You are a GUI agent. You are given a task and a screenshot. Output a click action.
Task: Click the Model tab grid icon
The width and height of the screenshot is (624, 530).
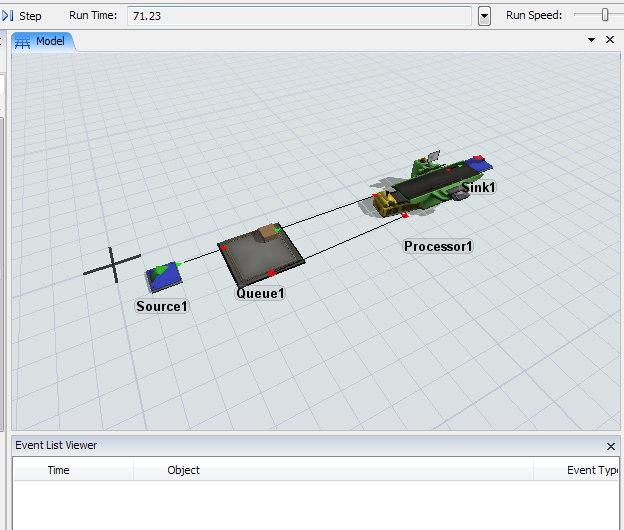click(x=23, y=40)
